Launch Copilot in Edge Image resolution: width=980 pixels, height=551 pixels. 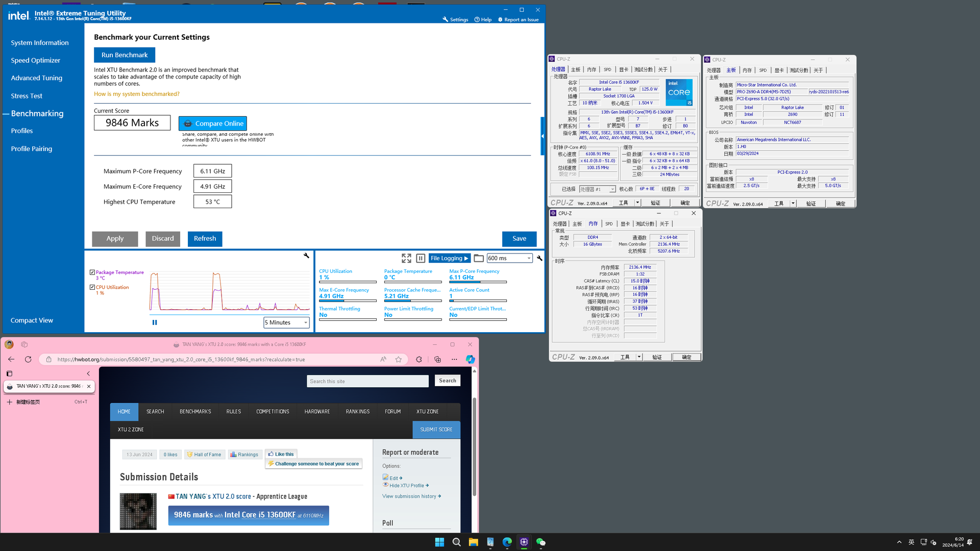(470, 359)
